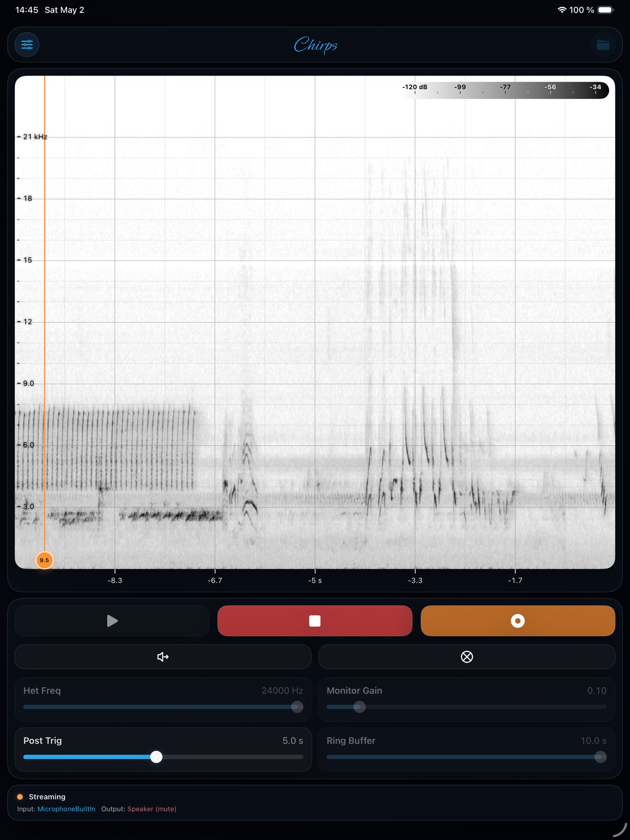Screen dimensions: 630x840
Task: Click the -6.7 time axis label
Action: (215, 581)
